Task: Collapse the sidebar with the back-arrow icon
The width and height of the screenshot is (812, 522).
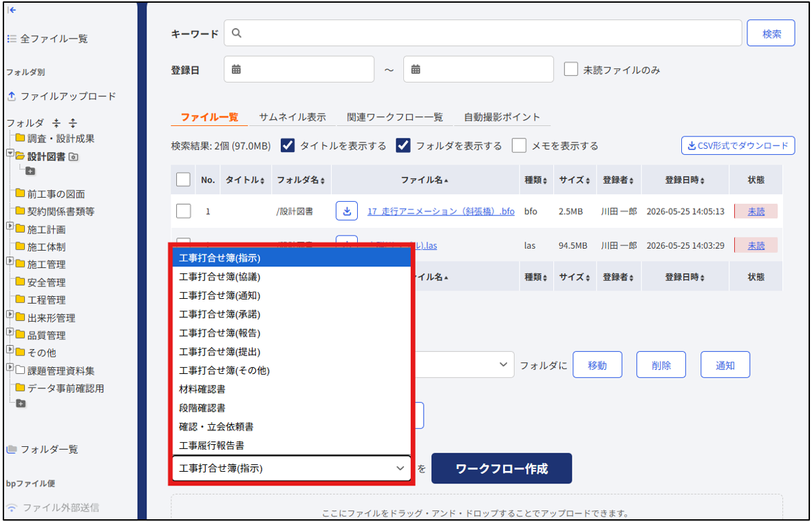Action: pyautogui.click(x=12, y=10)
